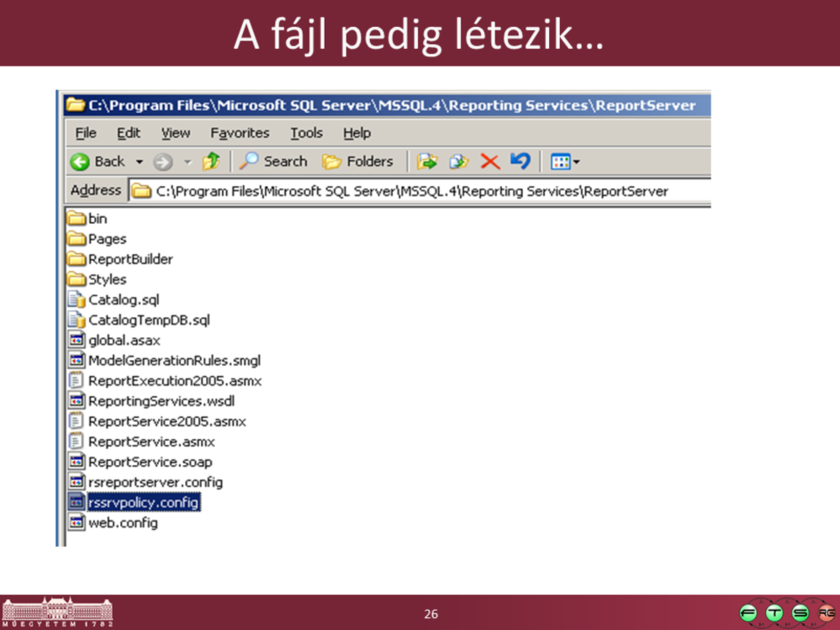
Task: Click the folder icon in Address bar
Action: pos(141,191)
